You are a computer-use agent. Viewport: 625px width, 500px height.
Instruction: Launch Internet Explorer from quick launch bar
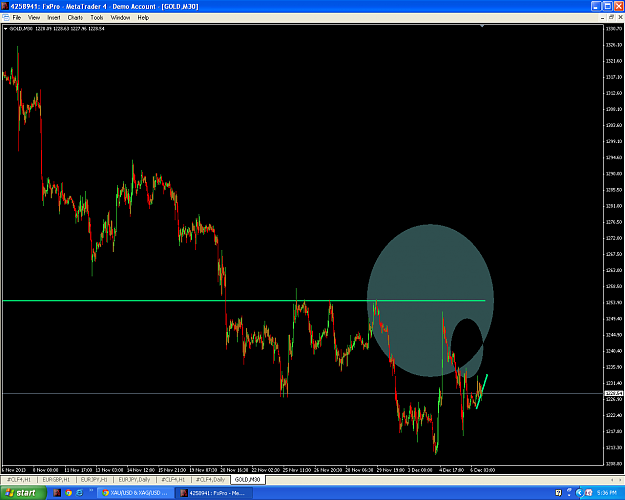[x=79, y=493]
